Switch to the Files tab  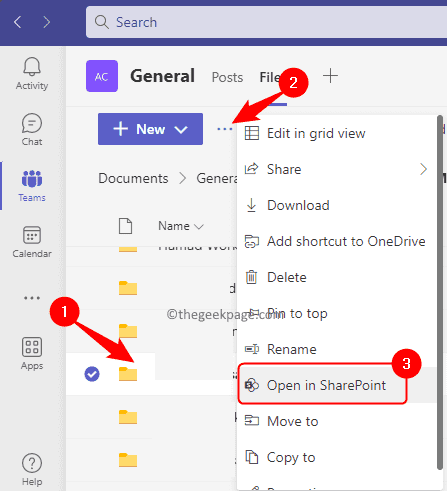point(272,77)
